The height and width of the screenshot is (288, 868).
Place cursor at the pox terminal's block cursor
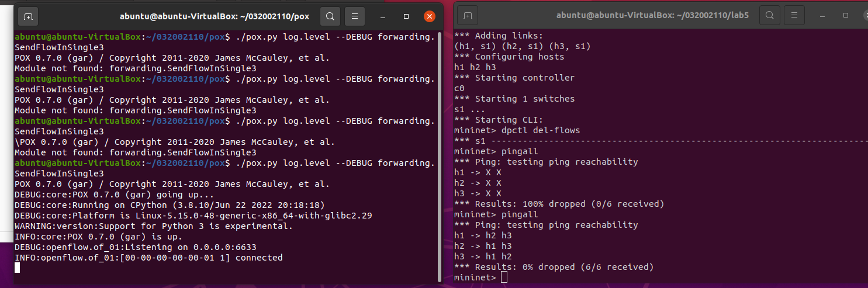coord(17,268)
